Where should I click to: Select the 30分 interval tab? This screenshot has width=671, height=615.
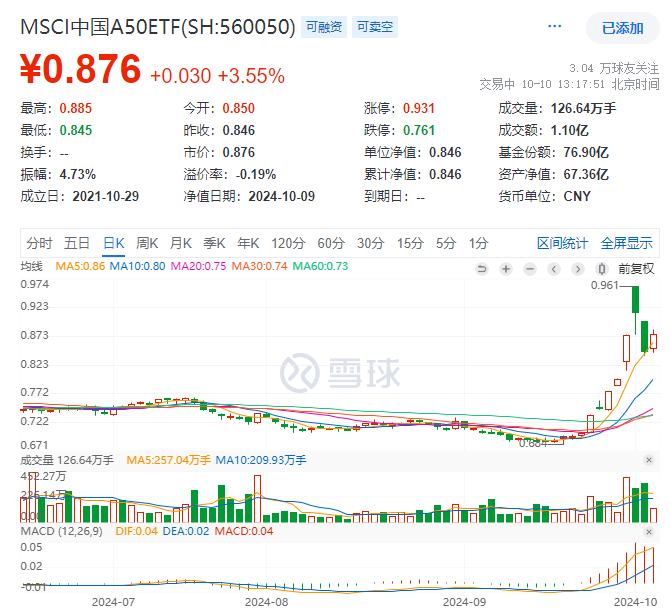tap(371, 243)
